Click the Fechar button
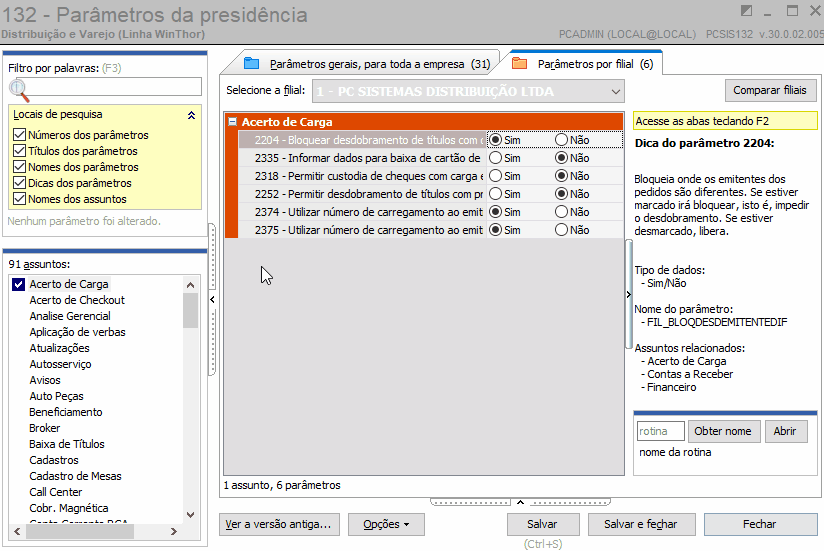Image resolution: width=824 pixels, height=551 pixels. 760,524
